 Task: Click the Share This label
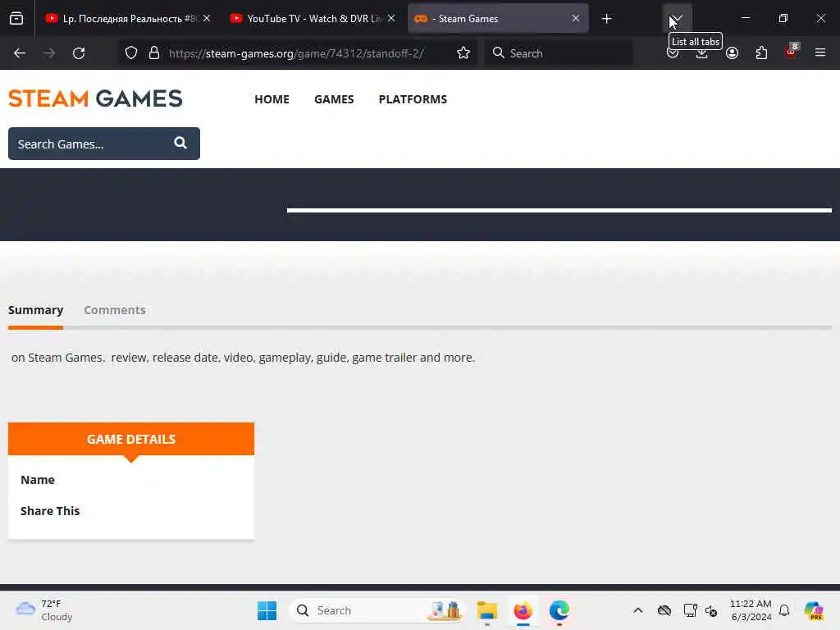pyautogui.click(x=50, y=511)
